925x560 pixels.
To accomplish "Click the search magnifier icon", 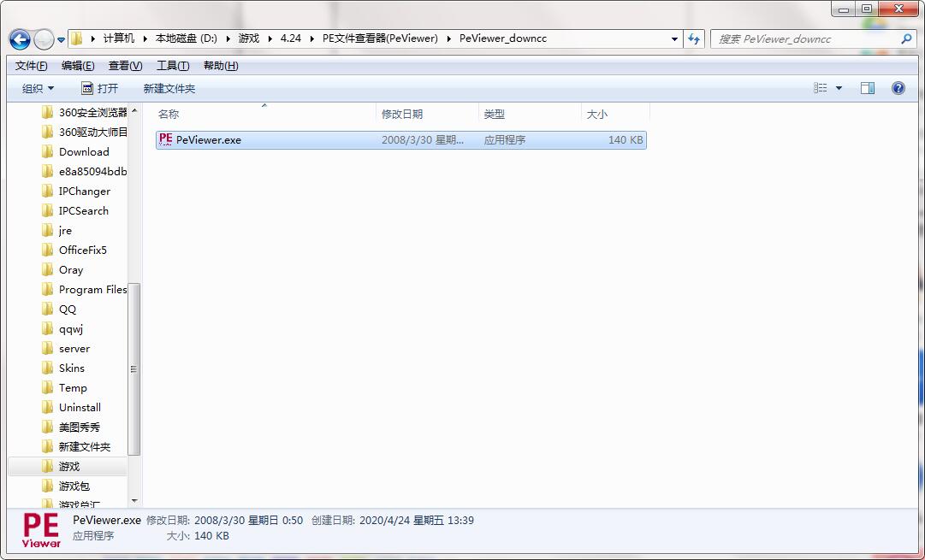I will [905, 38].
